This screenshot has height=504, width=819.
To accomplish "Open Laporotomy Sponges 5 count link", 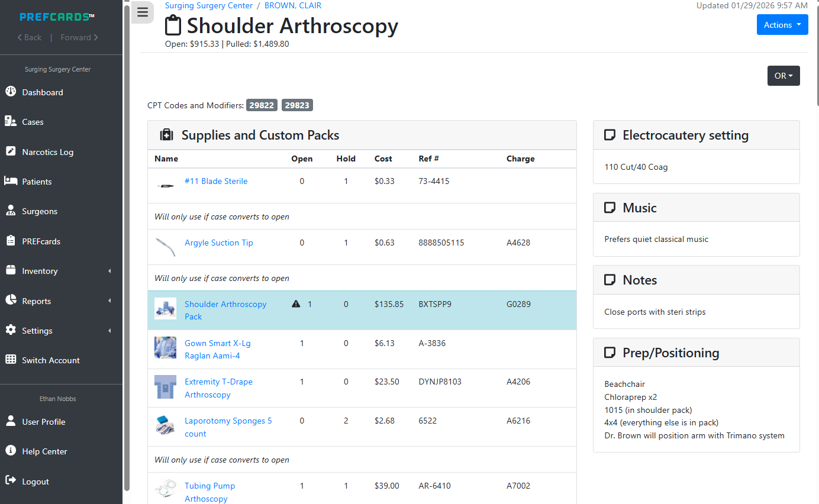I will [x=228, y=427].
